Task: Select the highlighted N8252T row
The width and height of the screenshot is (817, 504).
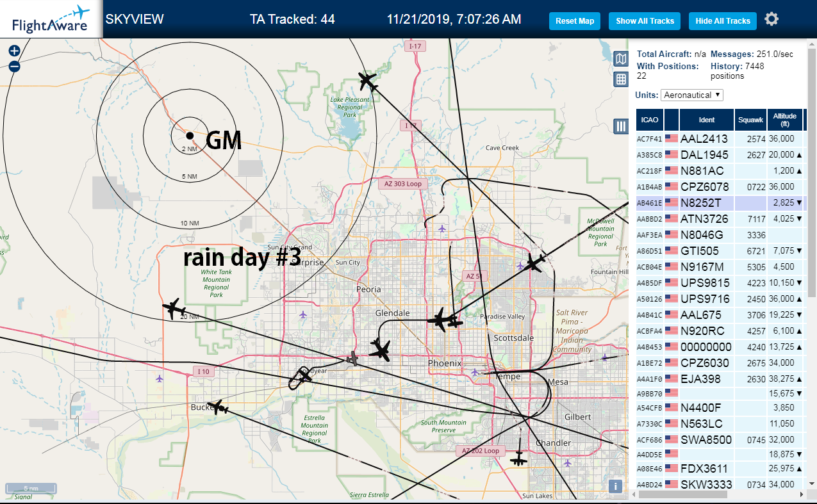Action: coord(720,202)
